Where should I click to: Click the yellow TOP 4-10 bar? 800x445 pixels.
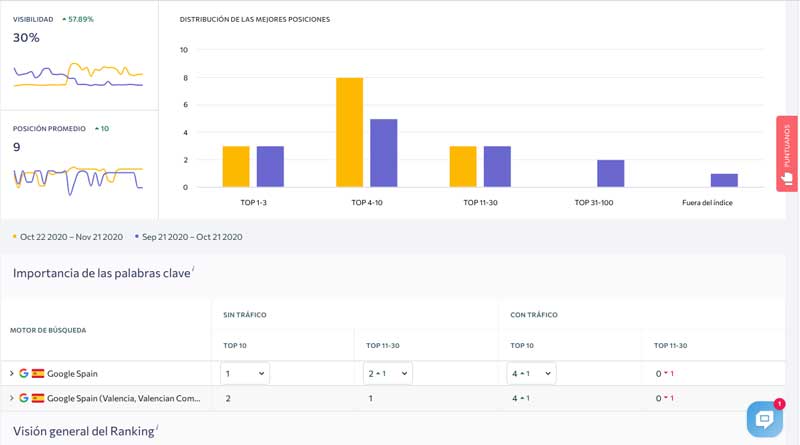click(349, 132)
